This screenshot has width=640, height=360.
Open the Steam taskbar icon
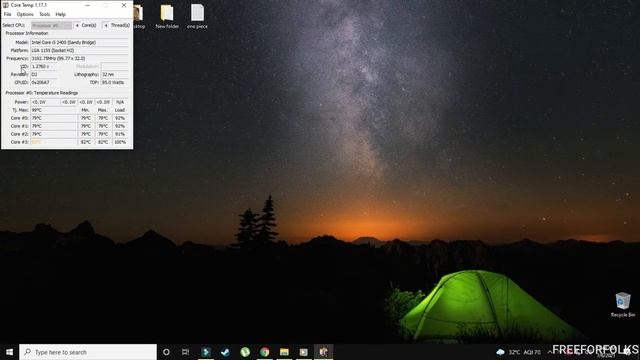[x=225, y=352]
